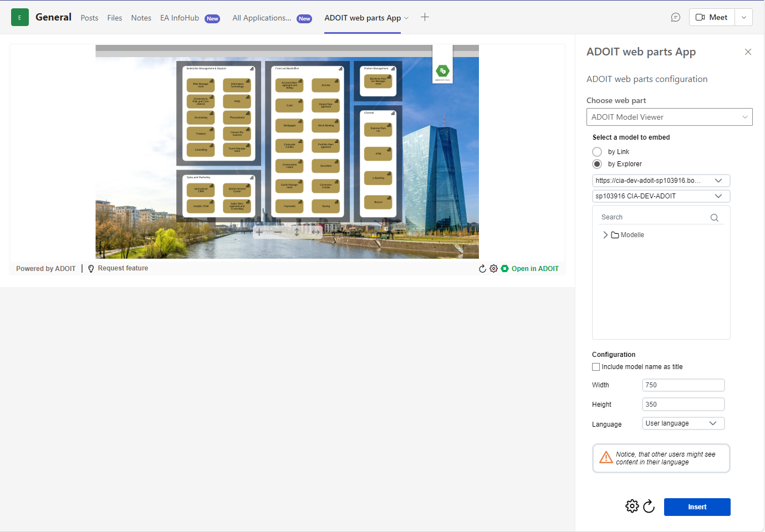Click the search magnifier in model explorer
The width and height of the screenshot is (765, 532).
tap(714, 218)
